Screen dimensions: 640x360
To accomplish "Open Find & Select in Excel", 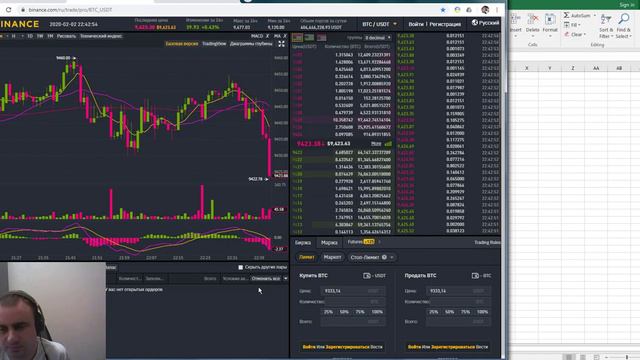I will coord(623,26).
